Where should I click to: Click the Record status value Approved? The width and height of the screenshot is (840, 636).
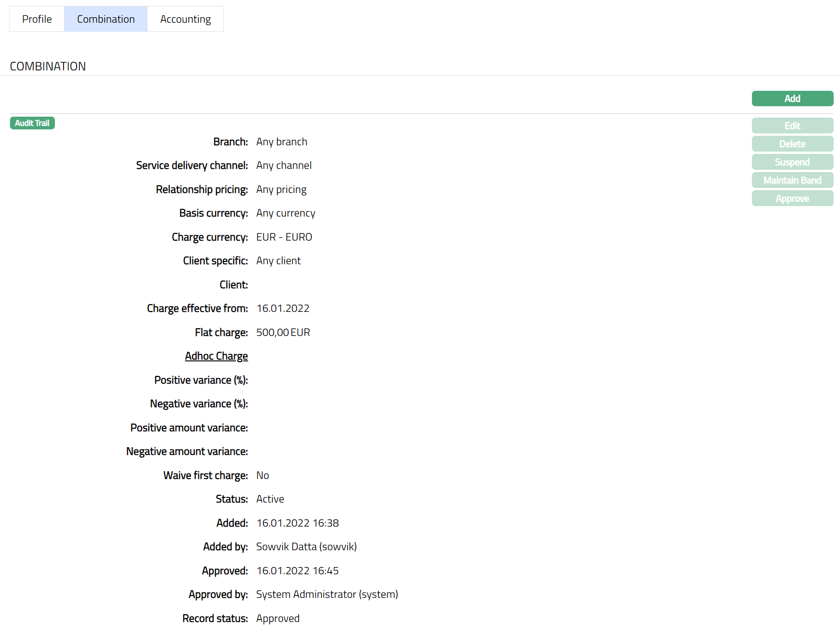(x=278, y=618)
